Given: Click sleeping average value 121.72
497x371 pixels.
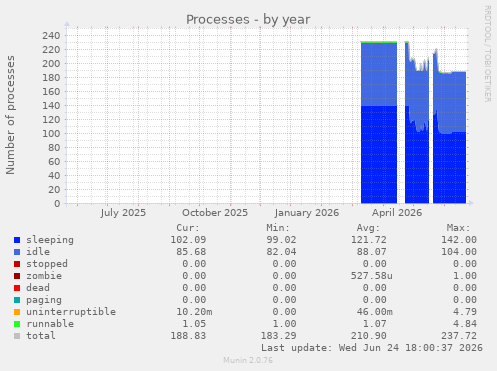Looking at the screenshot, I should tap(369, 240).
